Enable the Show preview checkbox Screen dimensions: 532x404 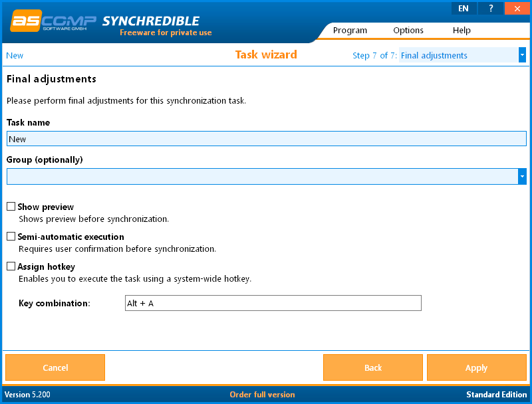click(11, 207)
